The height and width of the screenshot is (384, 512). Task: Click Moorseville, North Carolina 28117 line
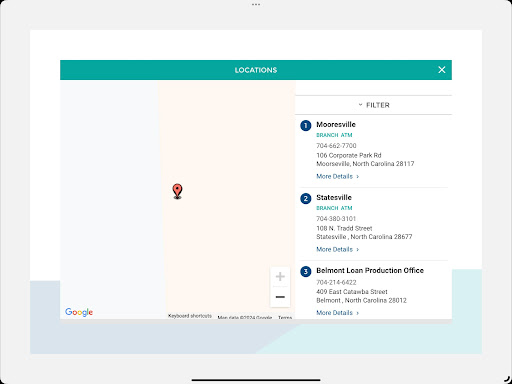pos(365,164)
